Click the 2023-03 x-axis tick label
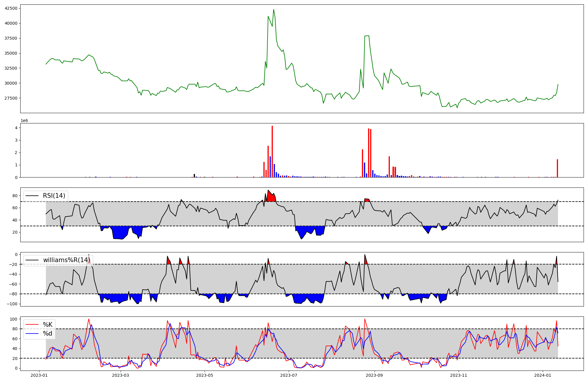Screen dimensions: 588x382 coord(121,375)
